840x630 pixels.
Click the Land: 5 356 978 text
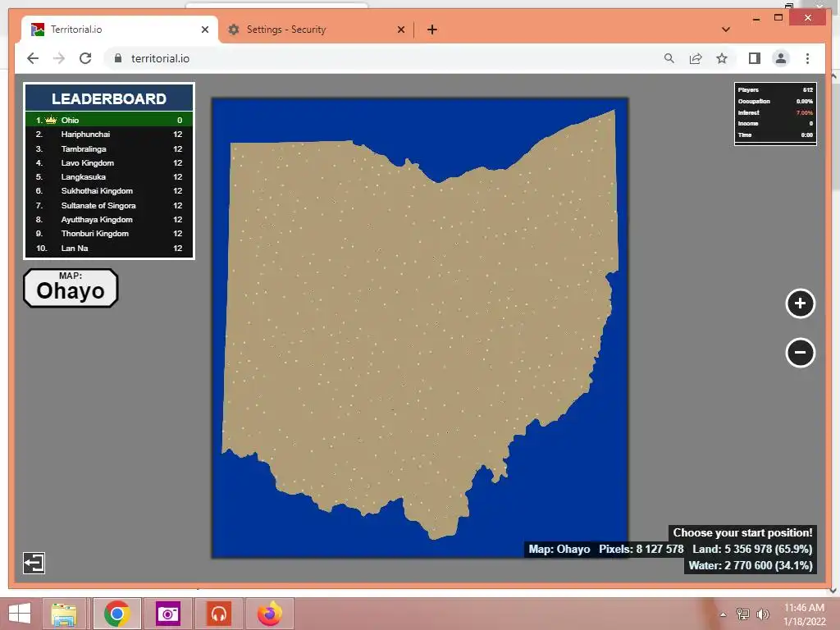752,549
